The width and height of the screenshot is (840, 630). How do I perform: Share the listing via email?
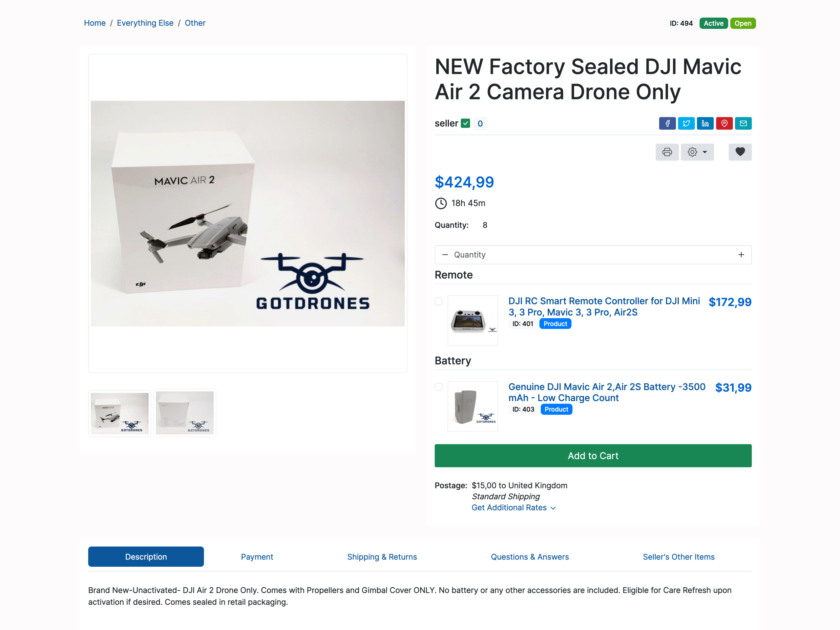pos(743,123)
